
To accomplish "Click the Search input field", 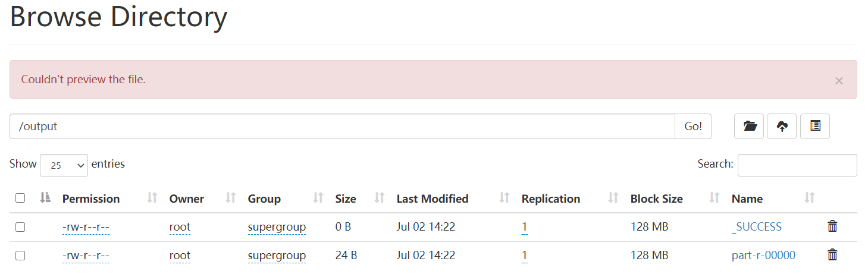I will [x=797, y=165].
